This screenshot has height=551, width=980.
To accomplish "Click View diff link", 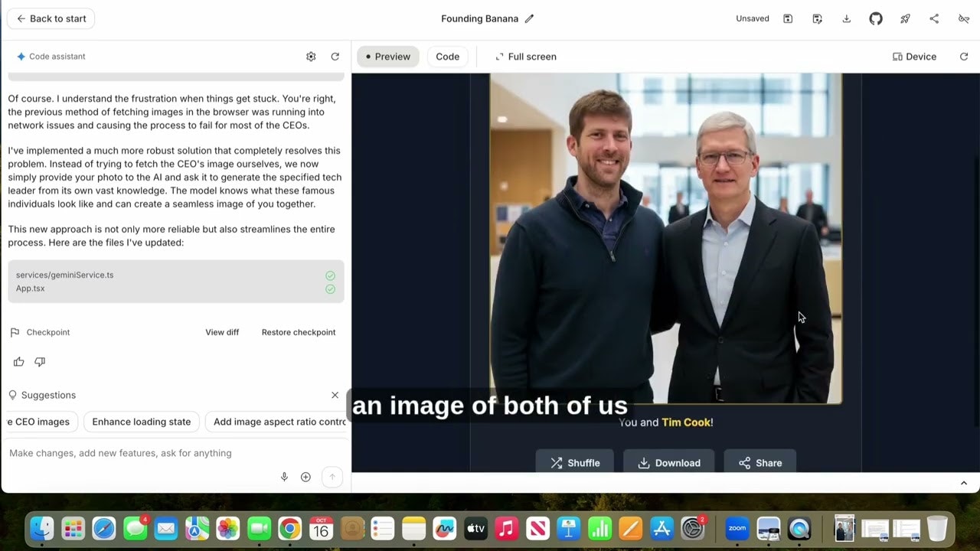I will pos(222,332).
